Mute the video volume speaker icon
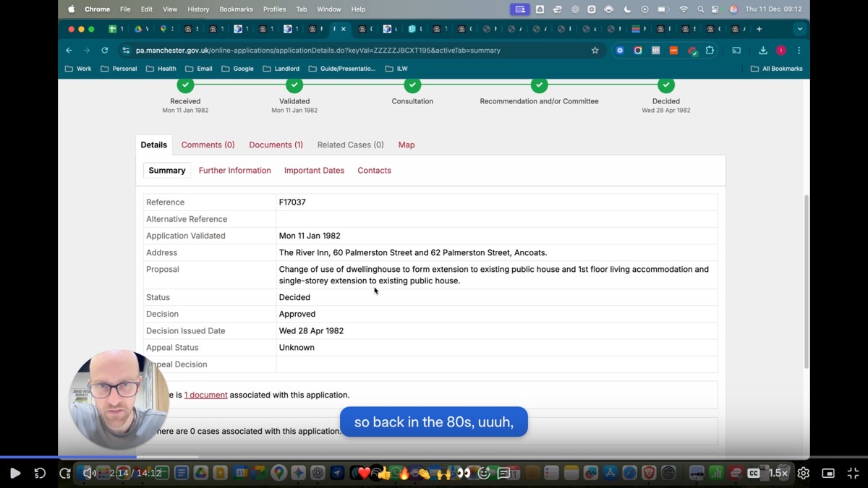868x488 pixels. tap(88, 474)
